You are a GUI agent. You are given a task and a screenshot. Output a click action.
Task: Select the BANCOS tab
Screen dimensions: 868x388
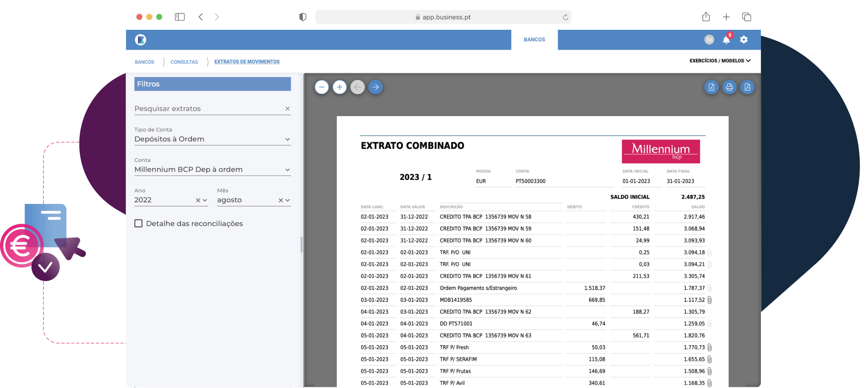534,40
